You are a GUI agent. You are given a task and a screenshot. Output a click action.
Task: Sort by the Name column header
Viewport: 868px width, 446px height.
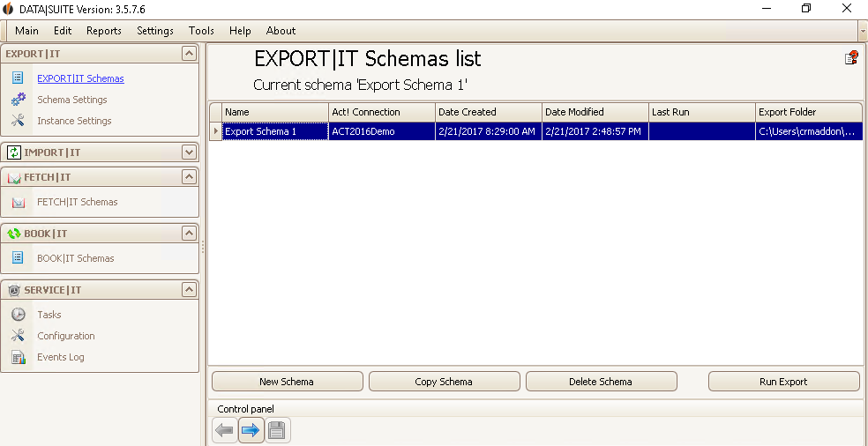275,112
